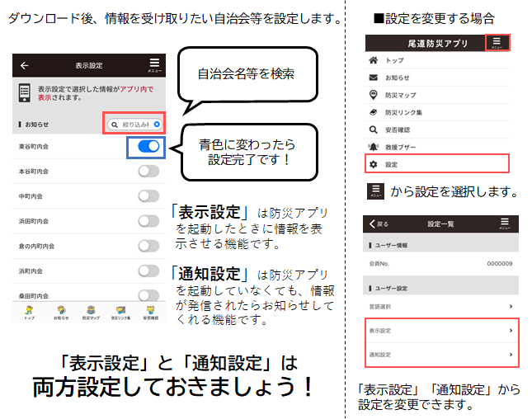Select 防災マップ with the map pin icon in the menu
Screen dimensions: 532x419
point(437,95)
